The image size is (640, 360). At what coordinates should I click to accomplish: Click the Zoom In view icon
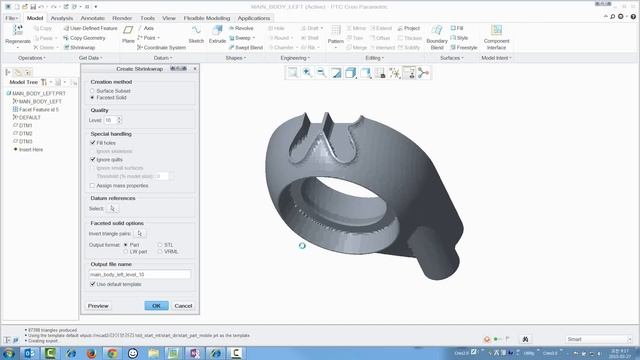(x=307, y=73)
